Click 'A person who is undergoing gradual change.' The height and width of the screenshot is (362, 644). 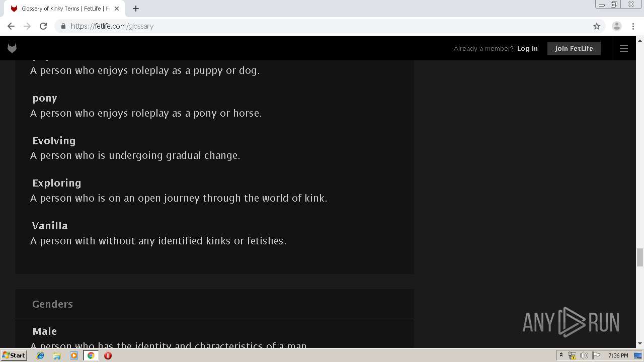pyautogui.click(x=135, y=155)
